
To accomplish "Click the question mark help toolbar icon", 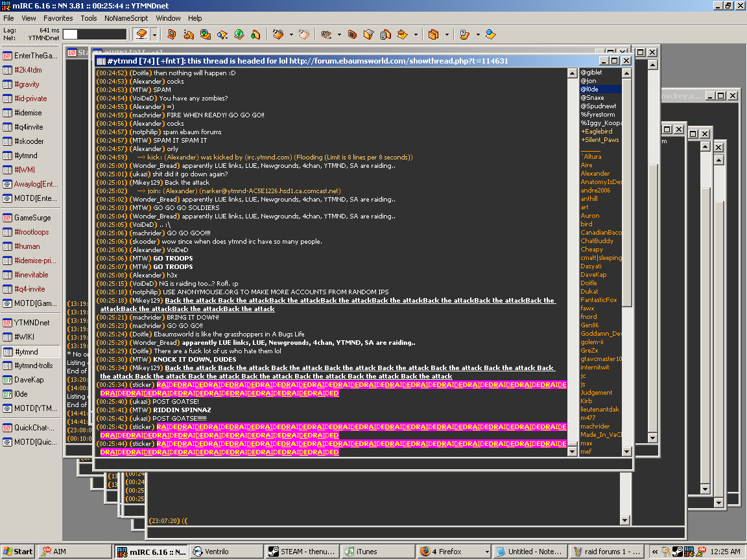I will point(463,34).
